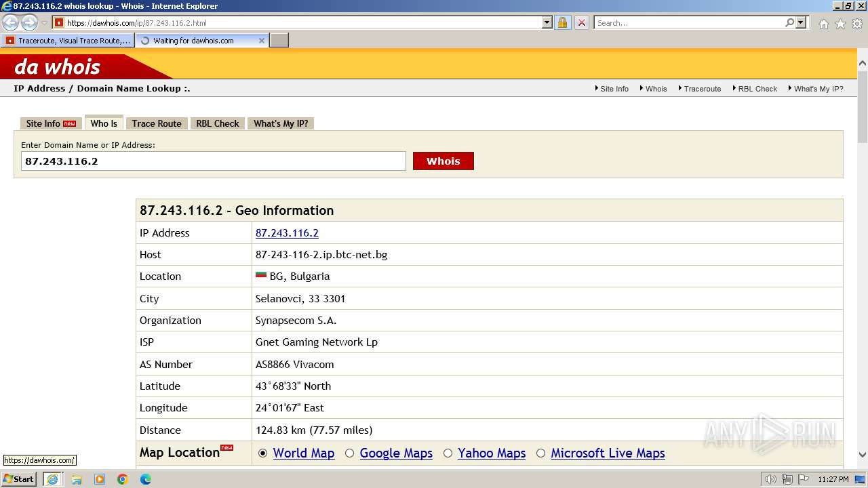Click the da whois logo

point(57,66)
